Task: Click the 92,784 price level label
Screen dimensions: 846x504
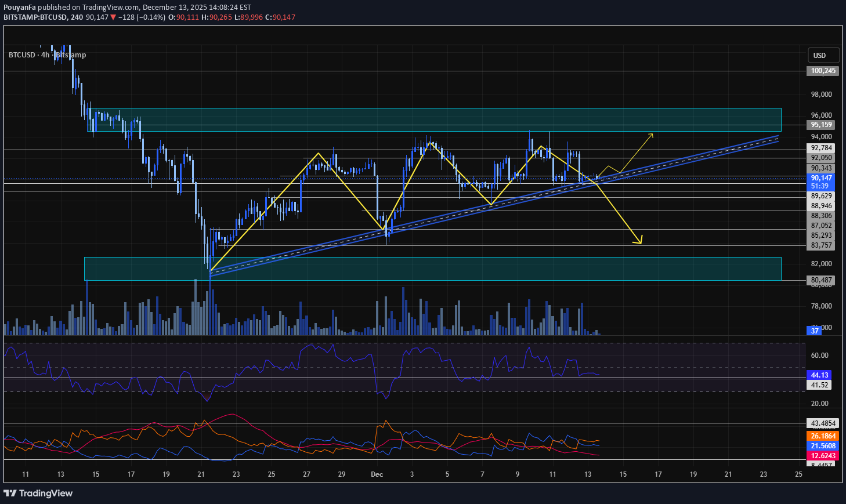Action: [x=821, y=148]
